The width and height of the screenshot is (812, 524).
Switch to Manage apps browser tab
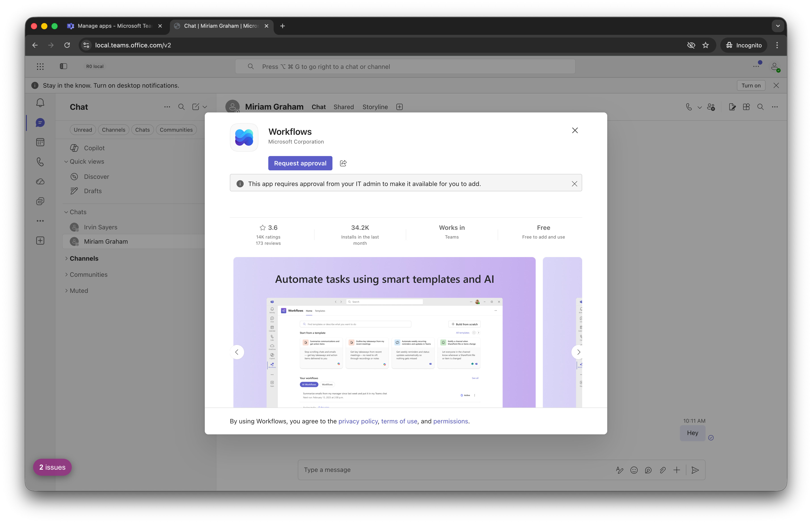coord(115,26)
